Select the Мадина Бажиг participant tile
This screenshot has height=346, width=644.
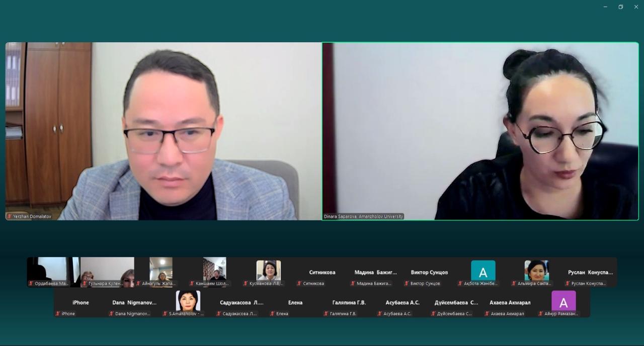click(x=375, y=272)
